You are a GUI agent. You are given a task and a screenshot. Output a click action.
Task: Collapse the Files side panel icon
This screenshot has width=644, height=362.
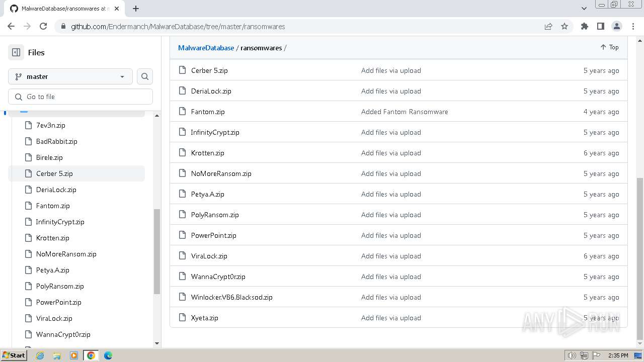[16, 52]
